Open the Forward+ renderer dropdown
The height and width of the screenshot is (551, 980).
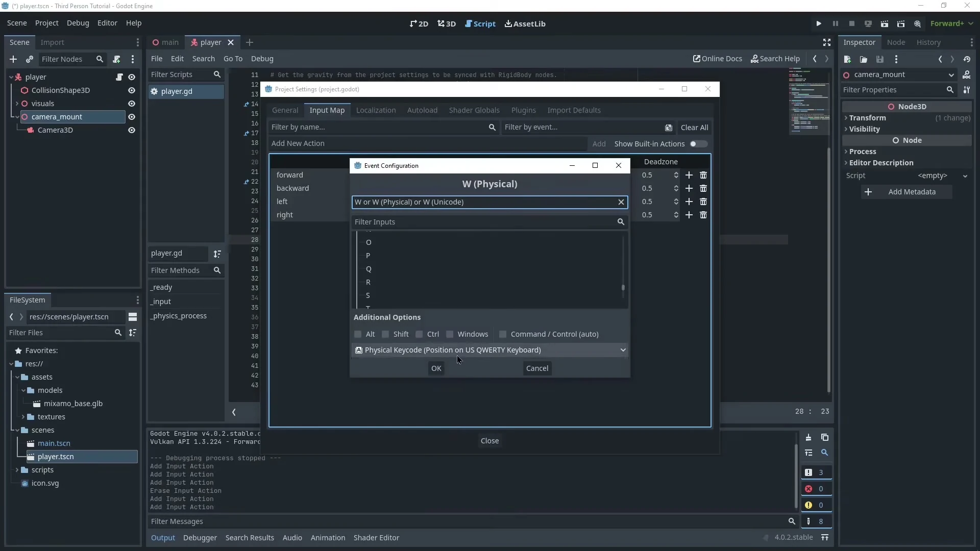(x=951, y=23)
